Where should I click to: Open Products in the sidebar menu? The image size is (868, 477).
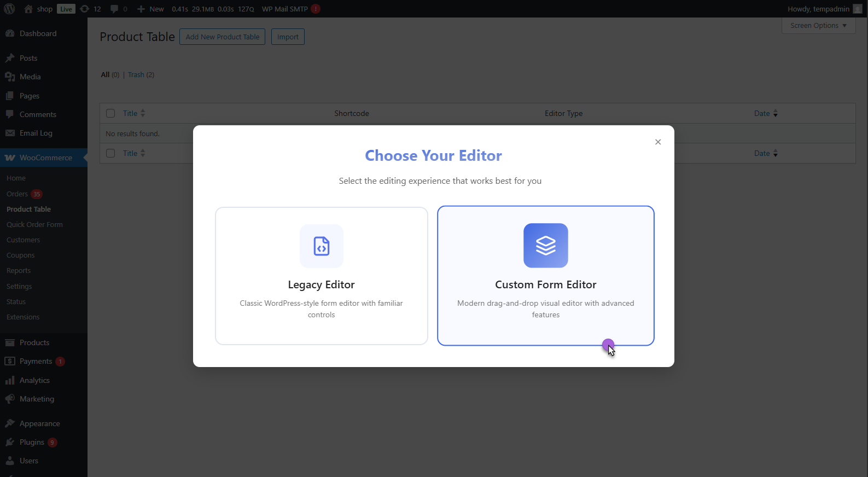[34, 342]
